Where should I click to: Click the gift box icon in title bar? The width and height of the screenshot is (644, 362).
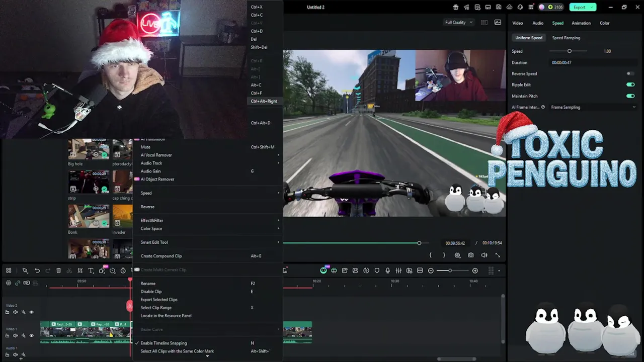(456, 7)
